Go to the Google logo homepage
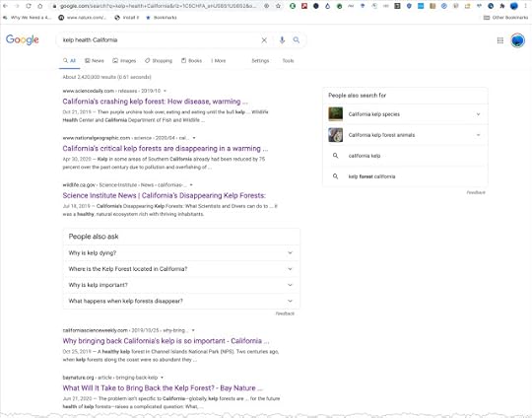 click(x=23, y=39)
